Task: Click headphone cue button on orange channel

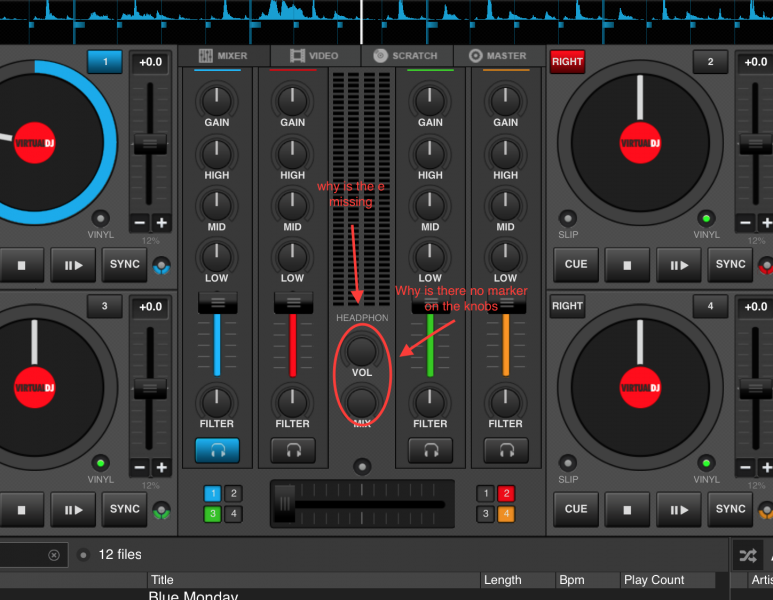Action: 505,451
